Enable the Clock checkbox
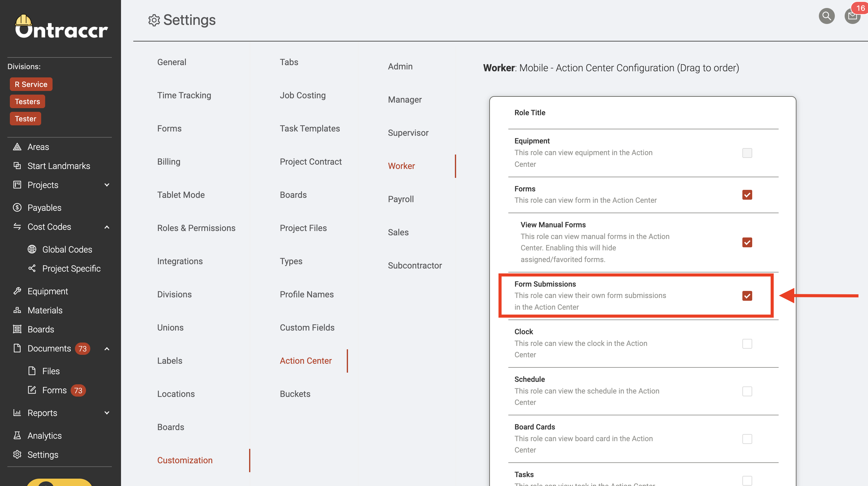 pos(747,344)
